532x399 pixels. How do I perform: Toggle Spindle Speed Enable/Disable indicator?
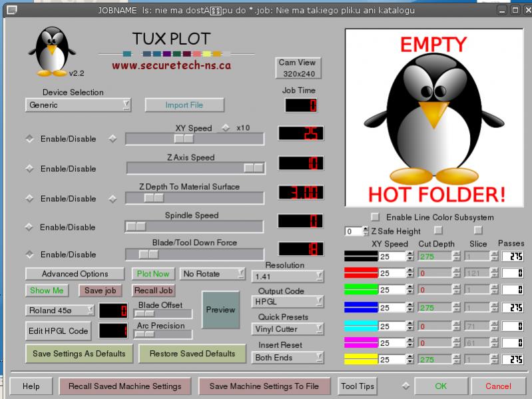pos(29,227)
